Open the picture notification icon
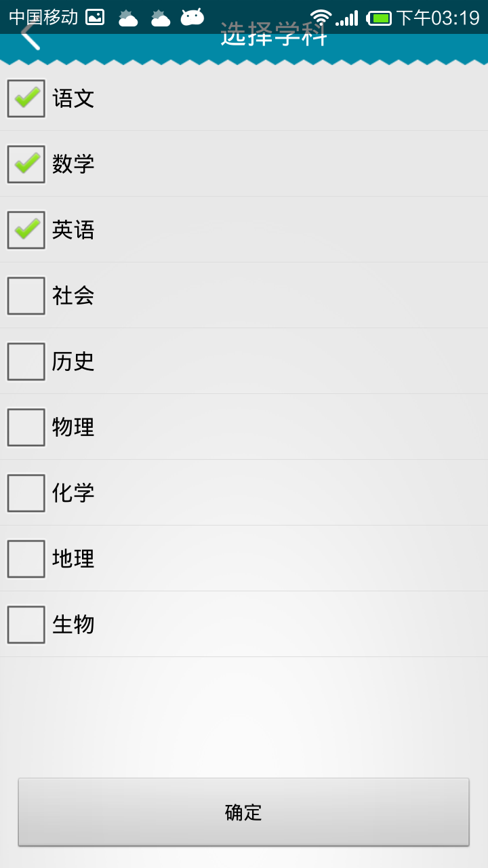 [95, 18]
